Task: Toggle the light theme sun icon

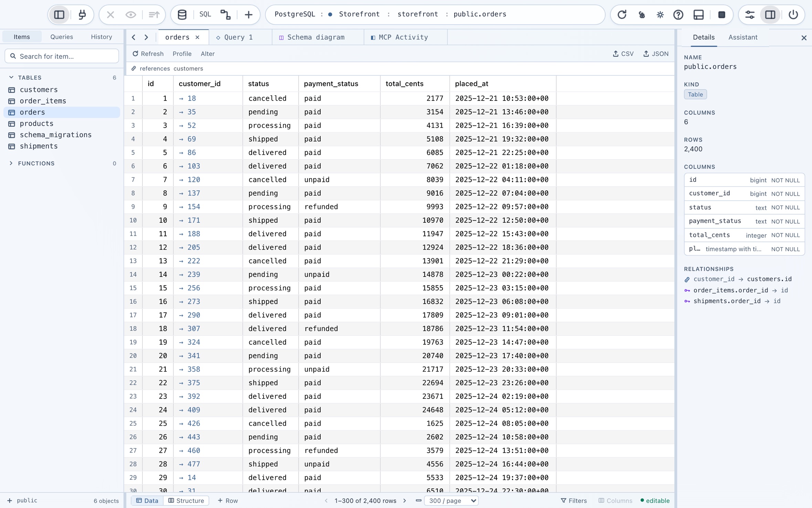Action: point(660,14)
